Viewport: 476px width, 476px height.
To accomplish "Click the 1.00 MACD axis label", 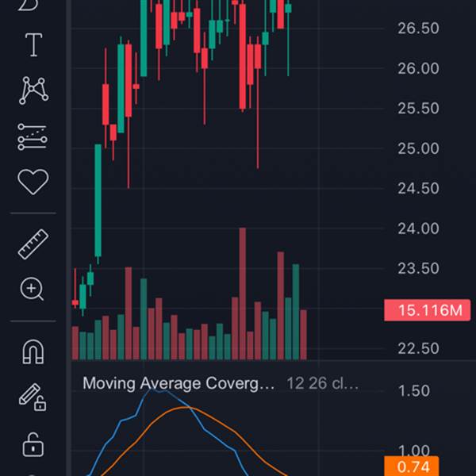I will [x=414, y=450].
